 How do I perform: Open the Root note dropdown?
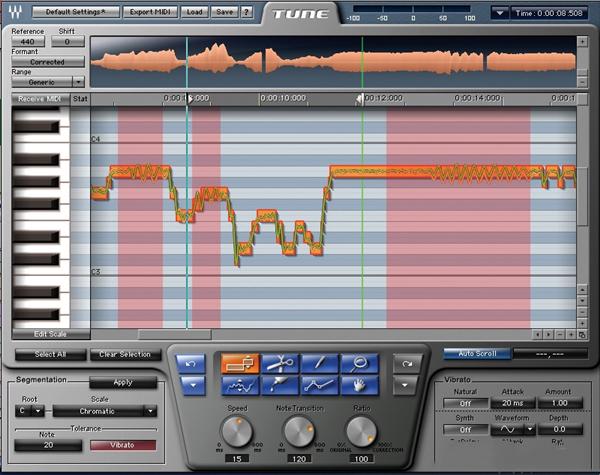point(31,410)
